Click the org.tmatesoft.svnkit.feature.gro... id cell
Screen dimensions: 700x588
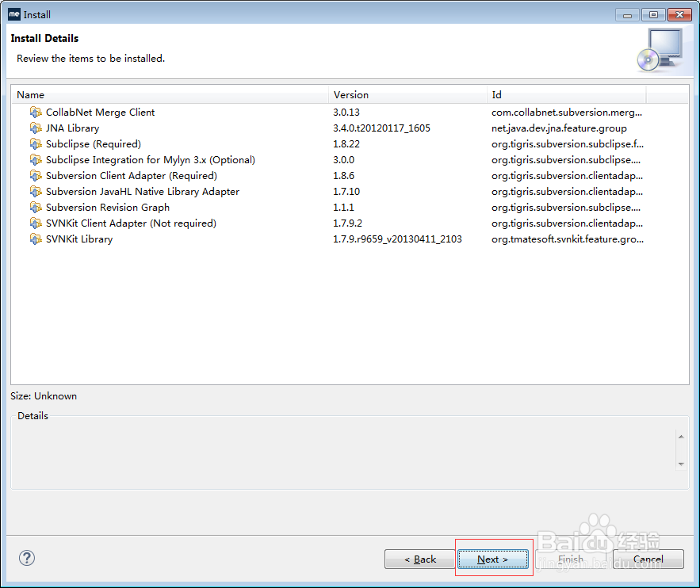tap(568, 239)
